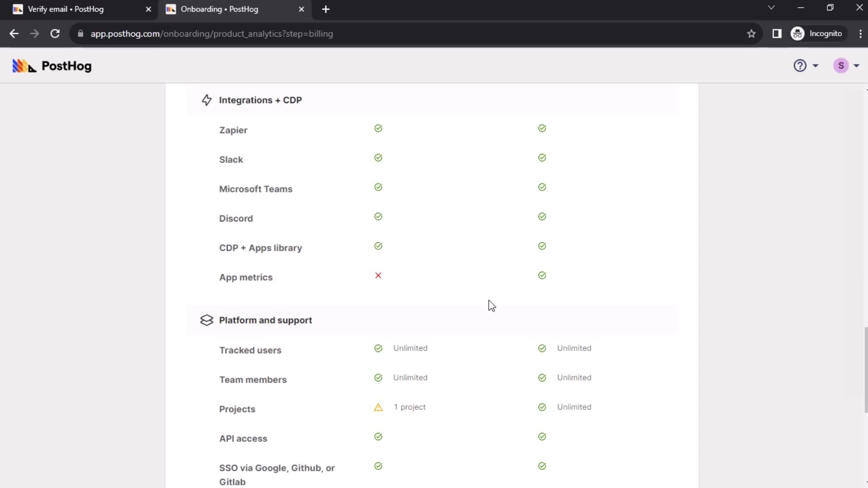Open a new browser tab

point(325,9)
